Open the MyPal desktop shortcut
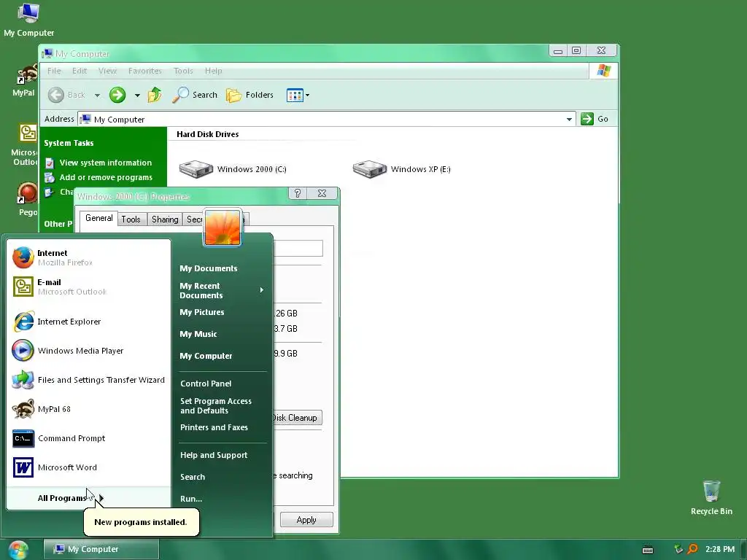The image size is (747, 560). pyautogui.click(x=24, y=80)
